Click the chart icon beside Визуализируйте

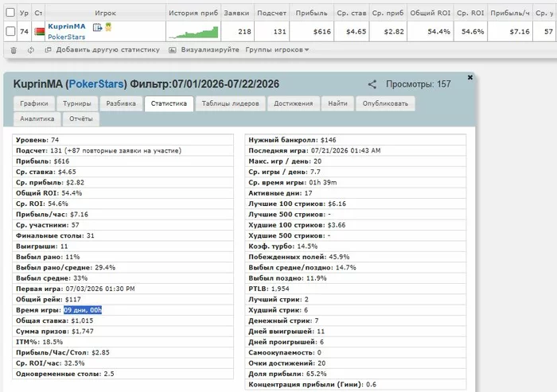pyautogui.click(x=173, y=50)
